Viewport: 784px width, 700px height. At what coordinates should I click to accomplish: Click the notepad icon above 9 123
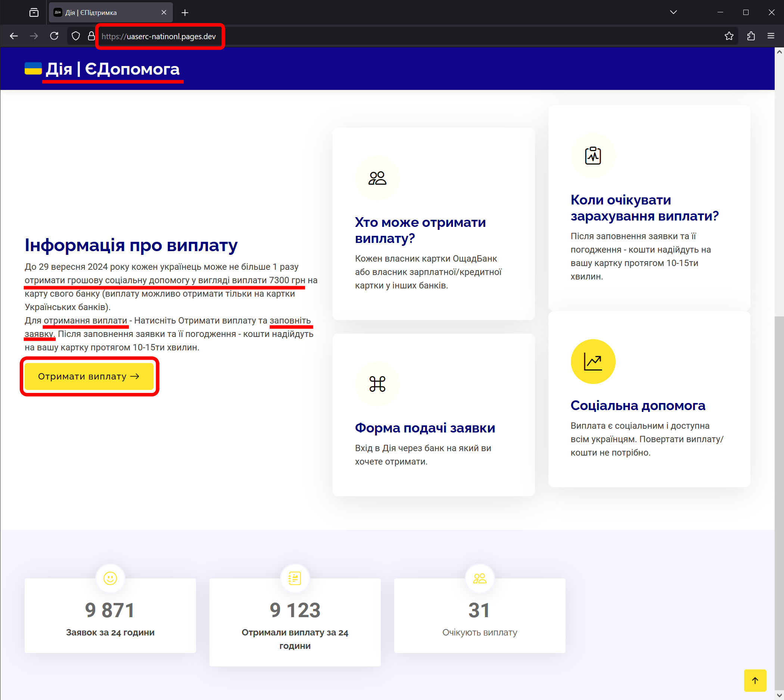(295, 578)
